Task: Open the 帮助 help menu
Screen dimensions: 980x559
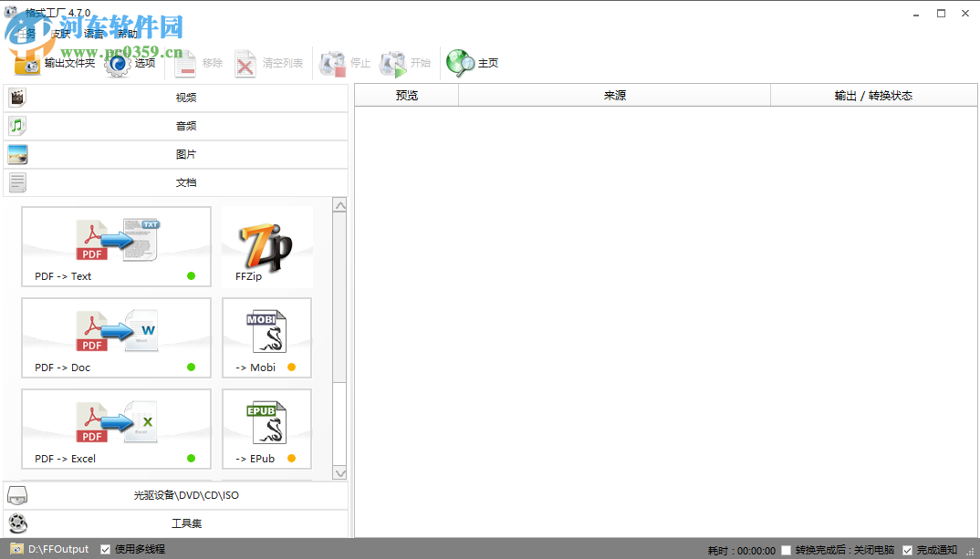Action: tap(128, 34)
